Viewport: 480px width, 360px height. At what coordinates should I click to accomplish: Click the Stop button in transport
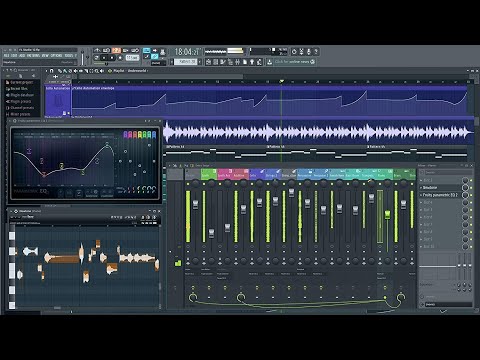(112, 57)
